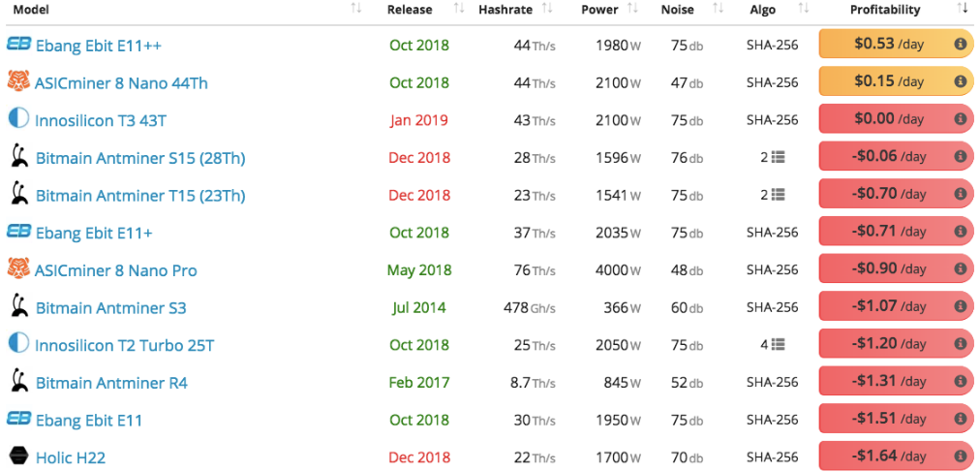
Task: Click the hexagon logo beside Holic H22
Action: (19, 456)
